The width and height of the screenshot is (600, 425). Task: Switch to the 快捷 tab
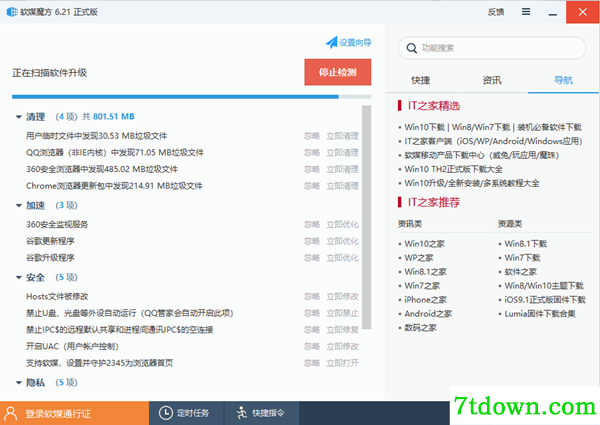(x=421, y=80)
